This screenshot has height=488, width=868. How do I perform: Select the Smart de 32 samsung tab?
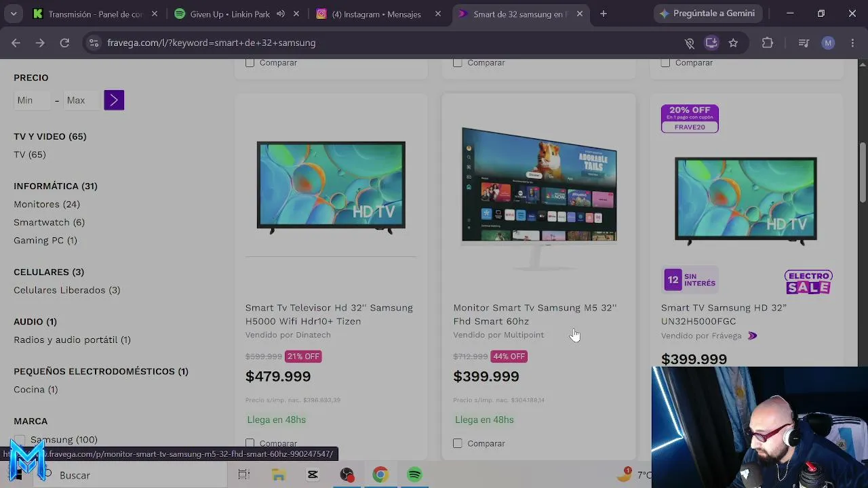tap(520, 14)
